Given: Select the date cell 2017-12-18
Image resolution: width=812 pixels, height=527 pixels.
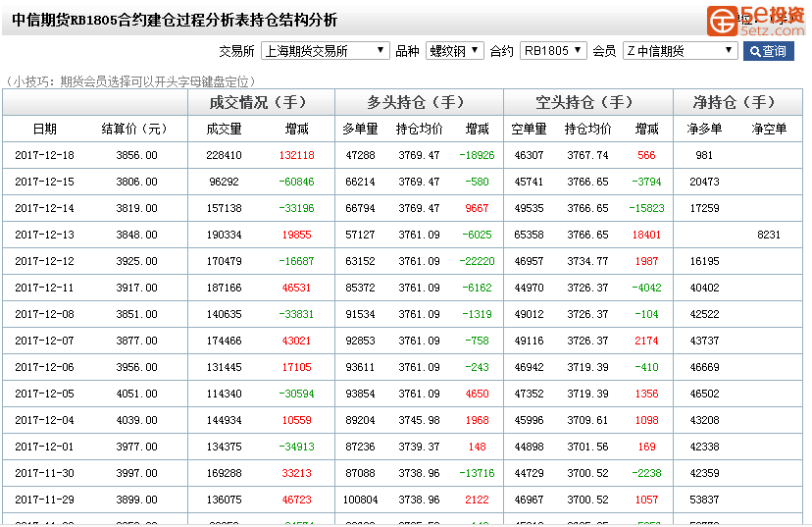Looking at the screenshot, I should (44, 155).
